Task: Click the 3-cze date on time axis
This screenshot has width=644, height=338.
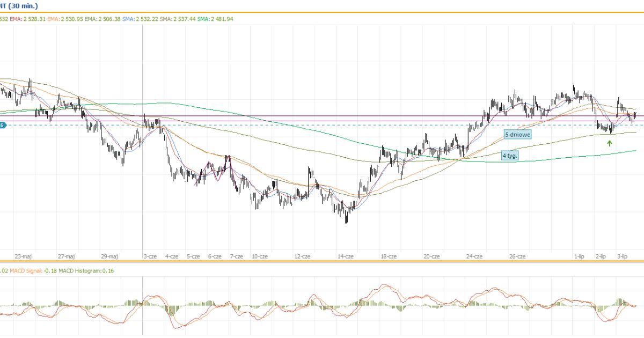Action: coord(150,256)
